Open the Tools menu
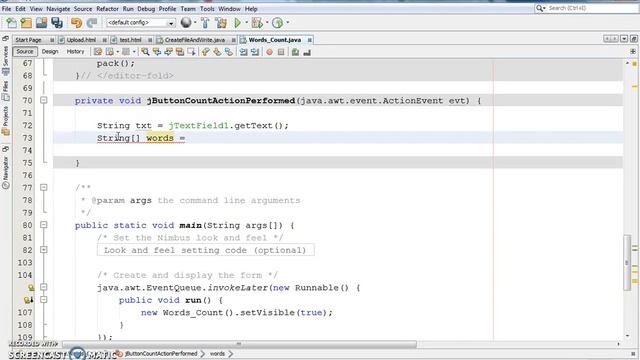 [x=207, y=9]
